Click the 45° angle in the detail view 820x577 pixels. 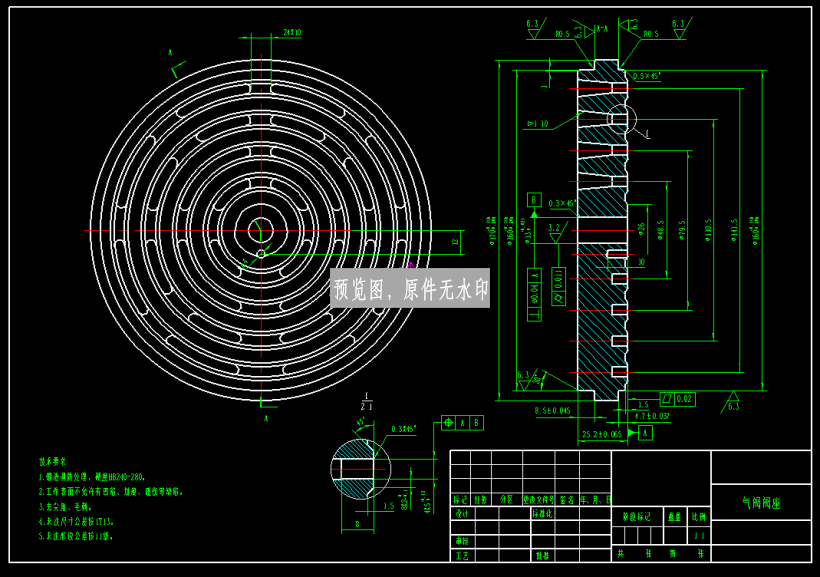point(361,422)
